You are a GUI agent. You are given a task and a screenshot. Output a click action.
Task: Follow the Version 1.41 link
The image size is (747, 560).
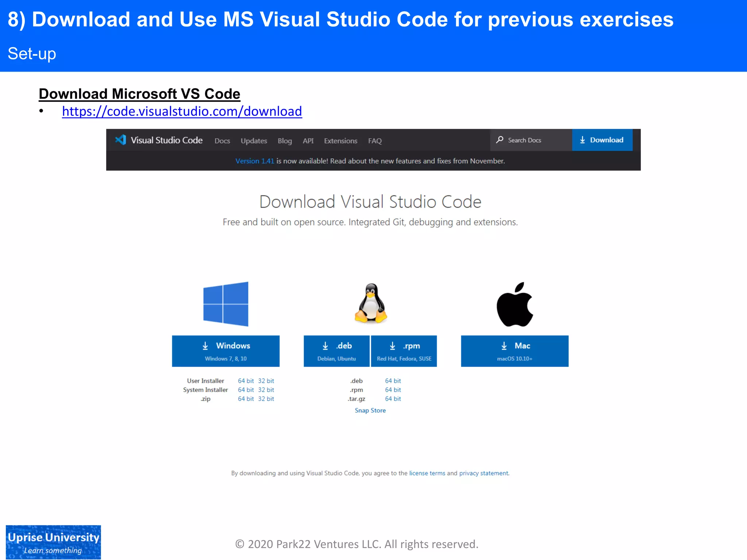click(x=255, y=161)
